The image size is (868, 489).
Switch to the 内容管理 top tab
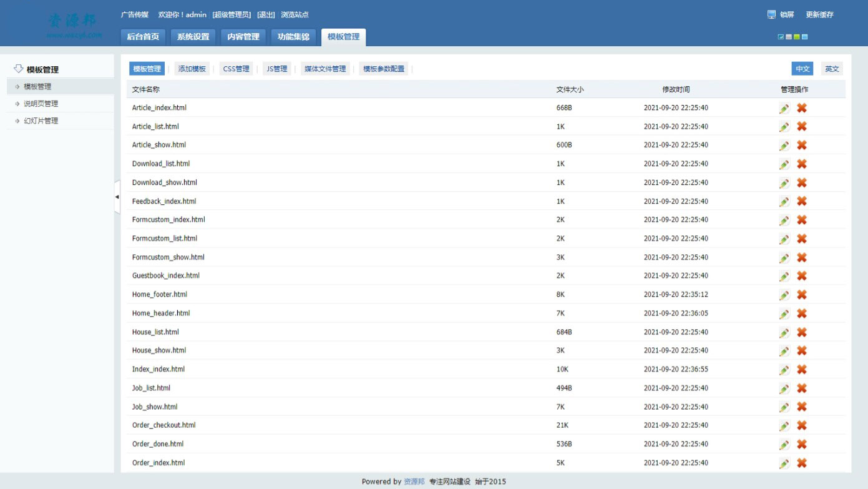(x=243, y=37)
